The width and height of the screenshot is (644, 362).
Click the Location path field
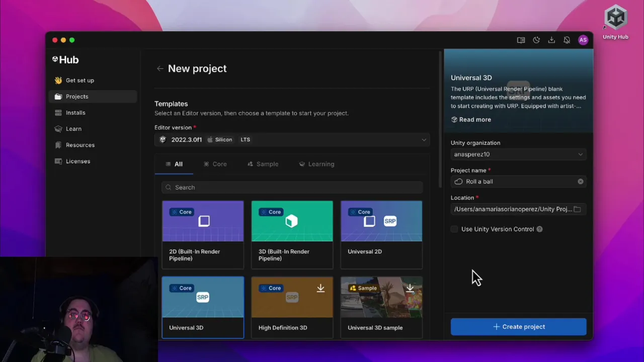[519, 209]
